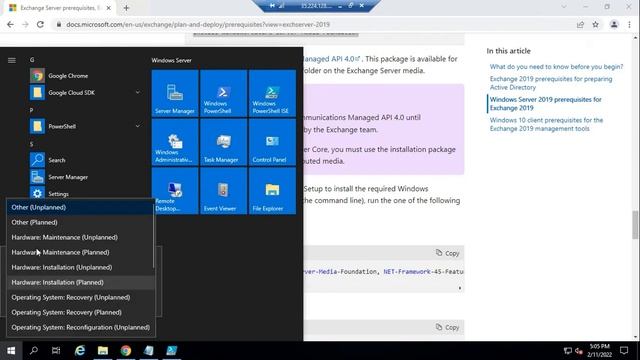Select Operating System: Recovery (Unplanned)
This screenshot has height=360, width=640.
[80, 298]
